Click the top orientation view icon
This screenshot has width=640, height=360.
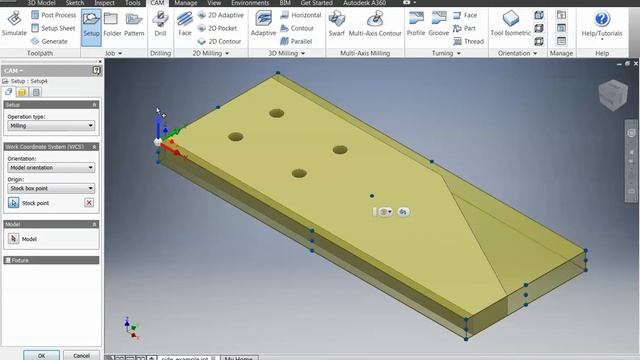click(539, 15)
